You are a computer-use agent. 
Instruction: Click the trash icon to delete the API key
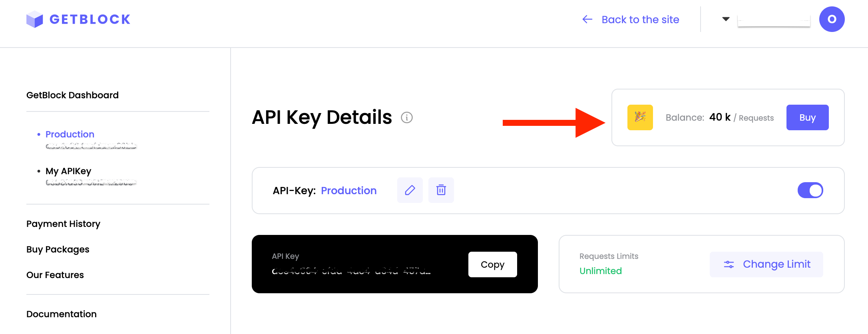(x=441, y=190)
